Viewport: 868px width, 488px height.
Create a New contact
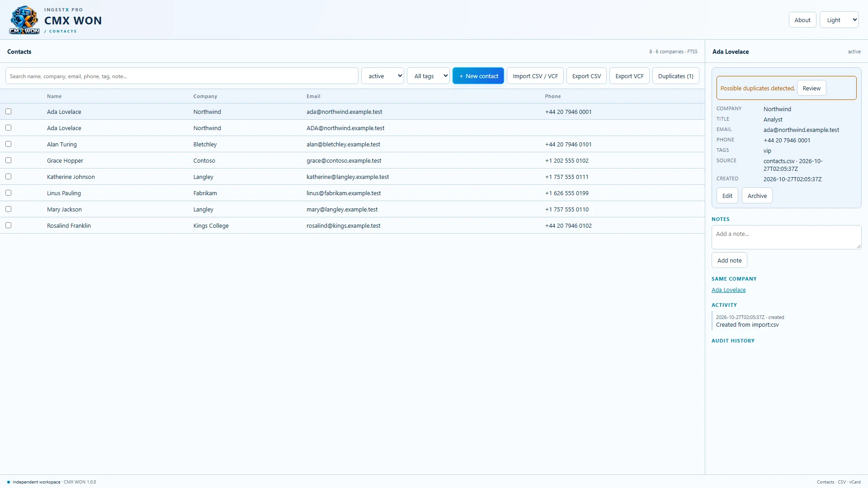click(478, 76)
